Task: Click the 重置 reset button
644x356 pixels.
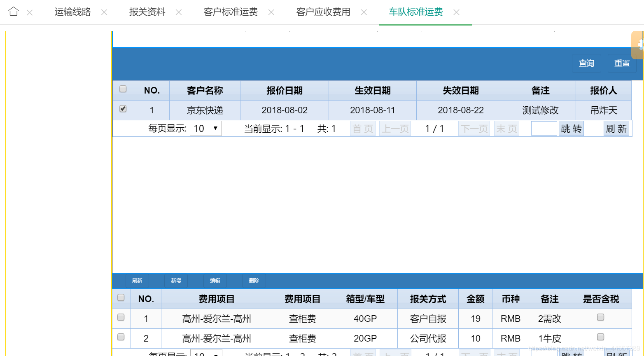Action: pyautogui.click(x=622, y=63)
